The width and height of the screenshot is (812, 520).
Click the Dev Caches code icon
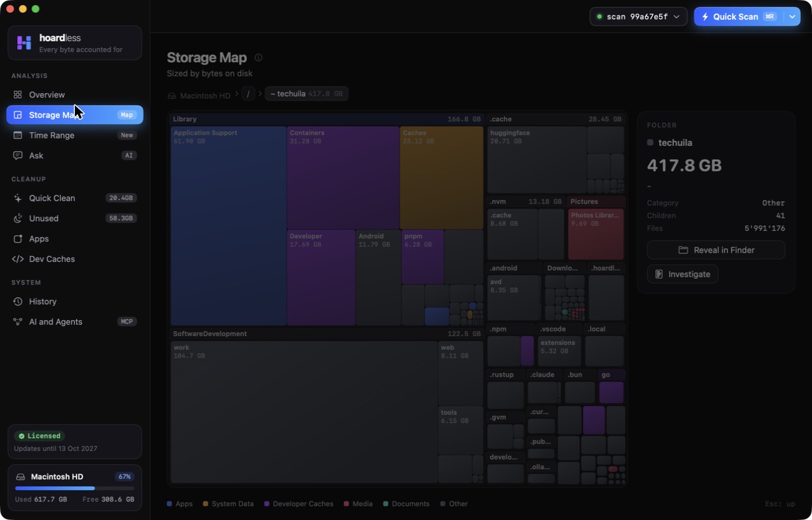pyautogui.click(x=18, y=259)
